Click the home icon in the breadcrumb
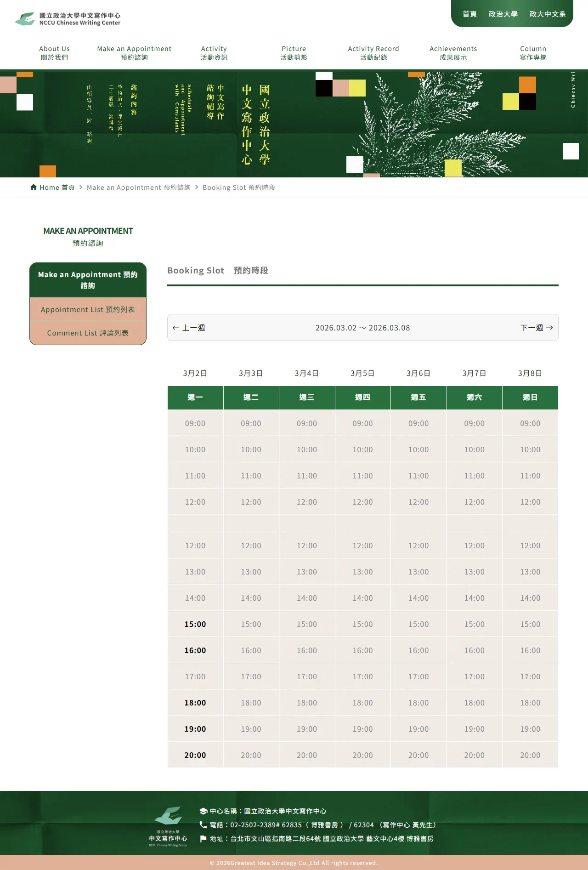This screenshot has width=588, height=870. click(34, 187)
